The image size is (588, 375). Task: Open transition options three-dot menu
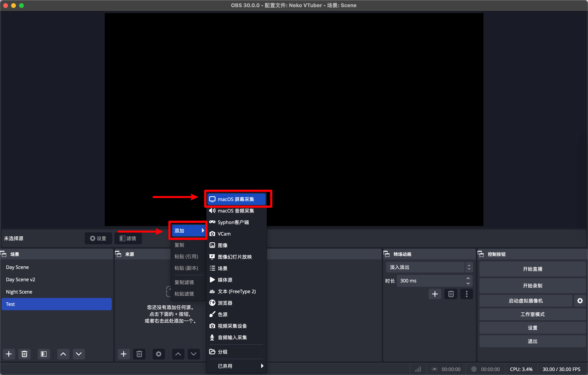coord(466,294)
